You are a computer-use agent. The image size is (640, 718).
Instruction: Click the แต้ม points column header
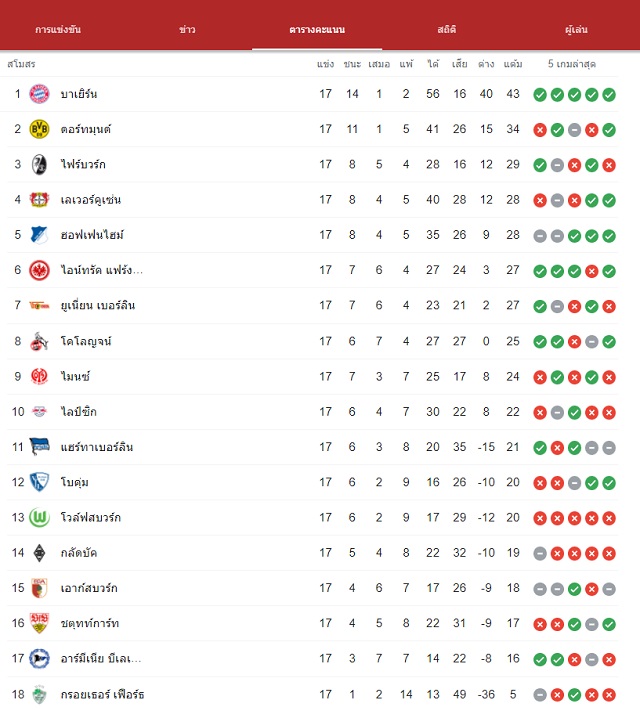pos(513,64)
